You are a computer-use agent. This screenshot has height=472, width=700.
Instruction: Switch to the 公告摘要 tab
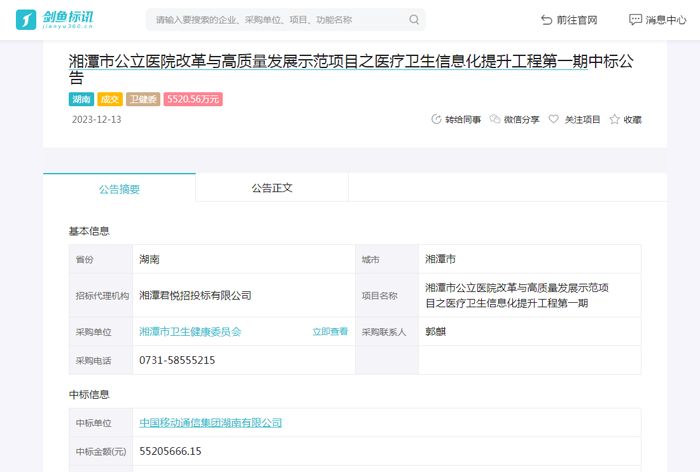pos(119,188)
